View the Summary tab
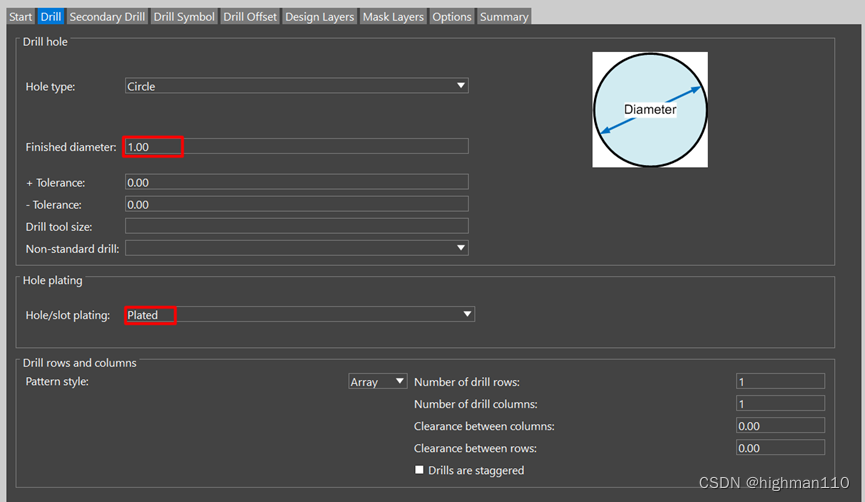This screenshot has height=502, width=865. [x=503, y=17]
